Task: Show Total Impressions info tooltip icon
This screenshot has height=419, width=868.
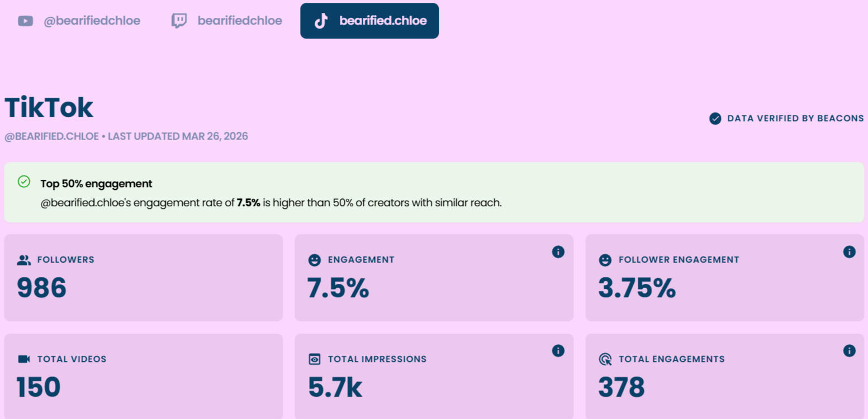Action: pyautogui.click(x=558, y=351)
